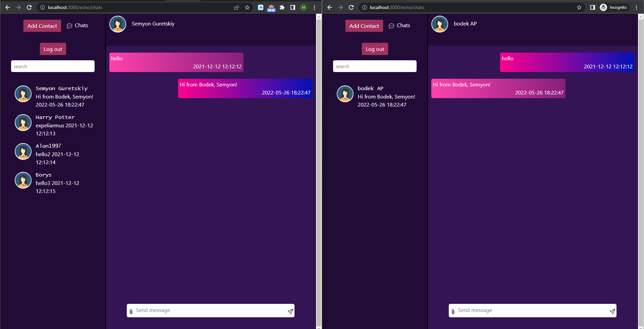Click bodek AP header avatar in right chat
The height and width of the screenshot is (329, 644).
[x=440, y=24]
